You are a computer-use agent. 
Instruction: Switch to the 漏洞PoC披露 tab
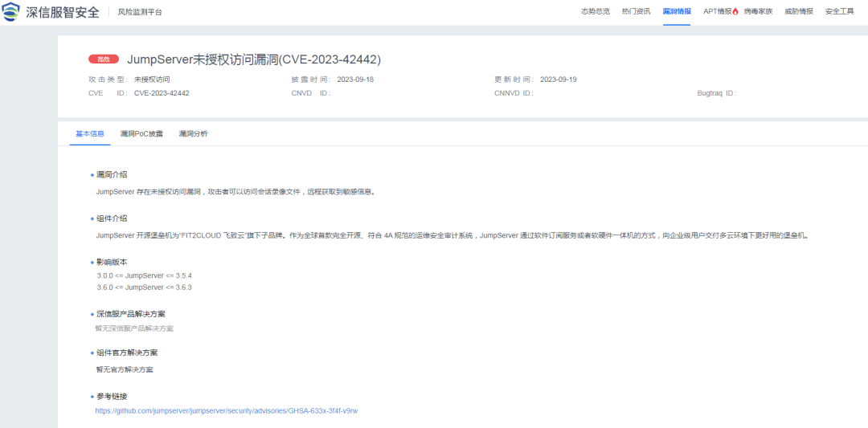click(141, 134)
